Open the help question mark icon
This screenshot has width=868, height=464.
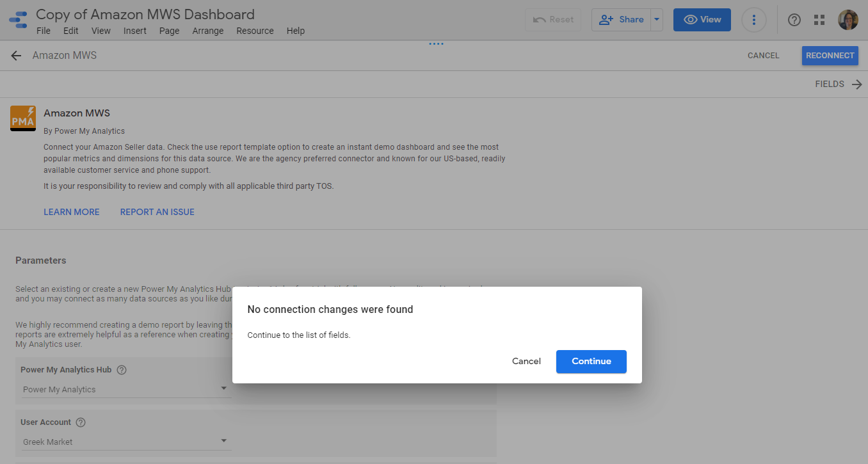point(794,20)
